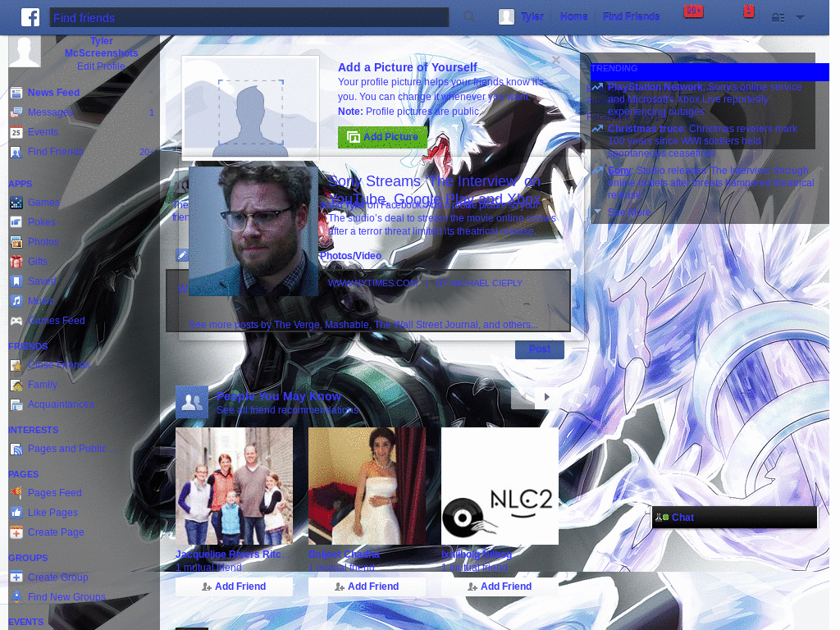This screenshot has height=630, width=840.
Task: Click the Create Page icon
Action: click(x=16, y=532)
